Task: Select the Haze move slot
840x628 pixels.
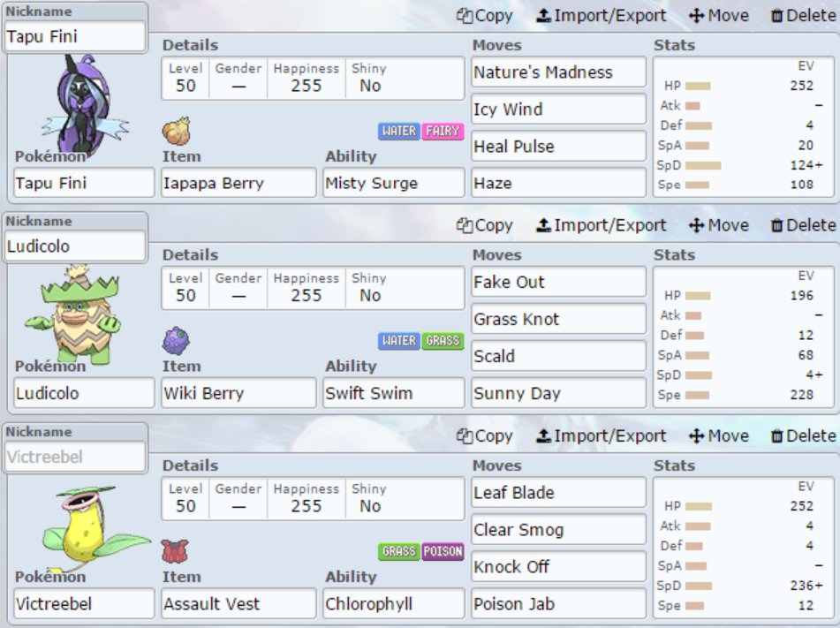Action: (x=559, y=183)
